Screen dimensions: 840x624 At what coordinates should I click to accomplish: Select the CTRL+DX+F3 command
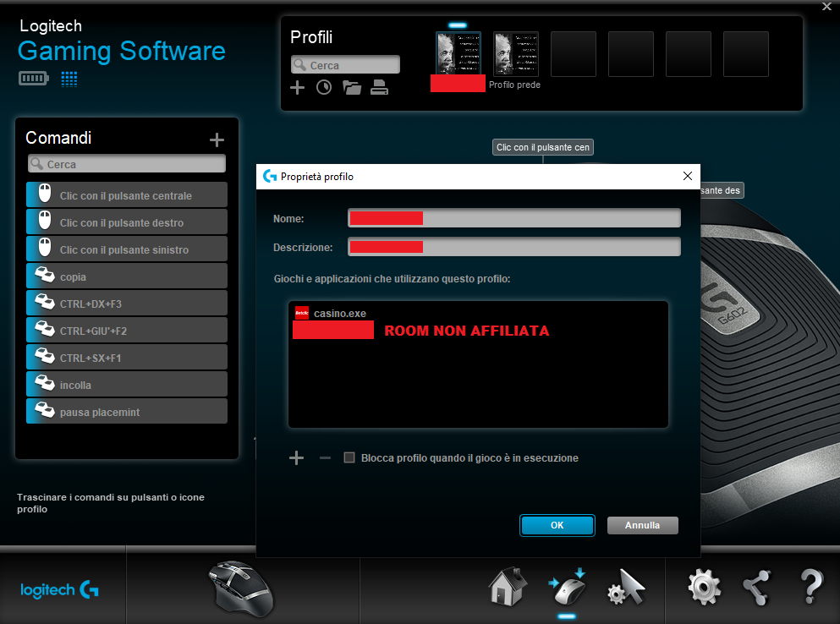point(127,304)
